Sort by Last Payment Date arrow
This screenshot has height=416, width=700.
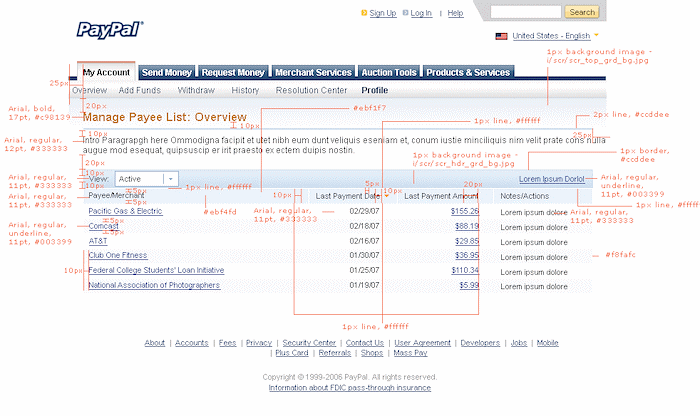pos(387,196)
